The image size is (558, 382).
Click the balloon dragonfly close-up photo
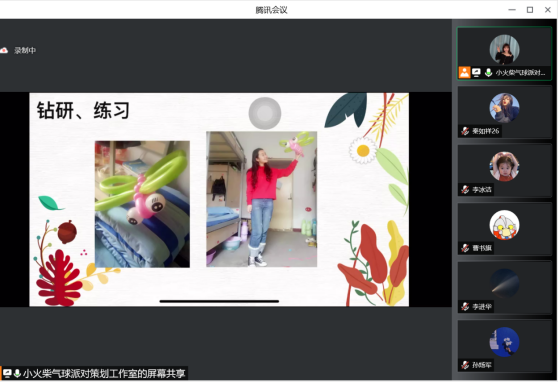click(142, 204)
